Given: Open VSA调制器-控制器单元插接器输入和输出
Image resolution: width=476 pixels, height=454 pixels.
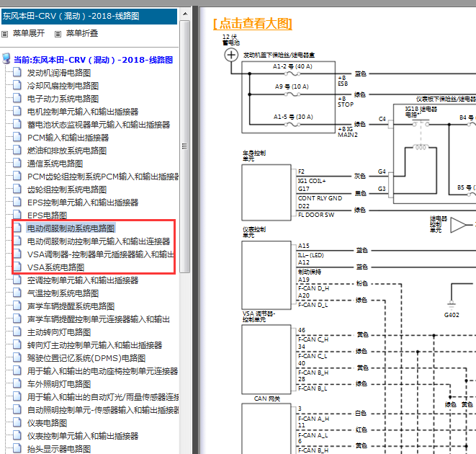Looking at the screenshot, I should click(x=101, y=254).
